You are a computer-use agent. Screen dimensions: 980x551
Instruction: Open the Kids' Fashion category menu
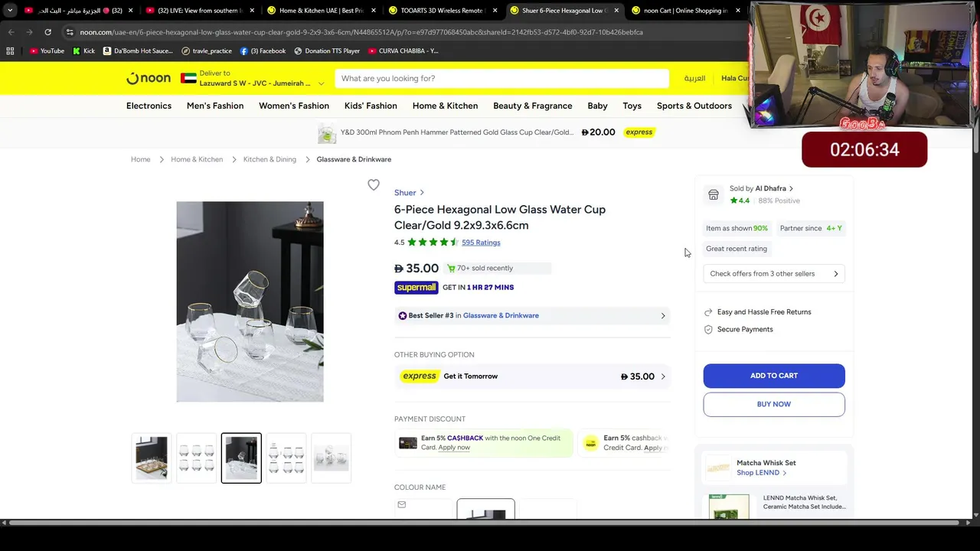coord(371,106)
